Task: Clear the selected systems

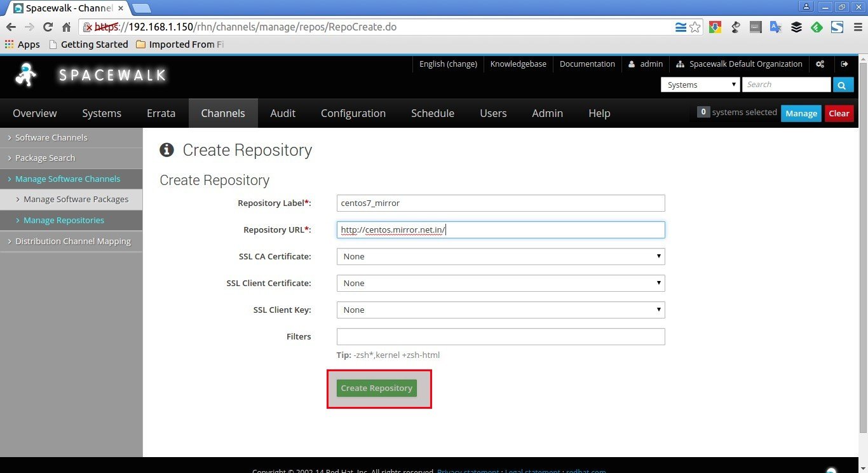Action: point(839,113)
